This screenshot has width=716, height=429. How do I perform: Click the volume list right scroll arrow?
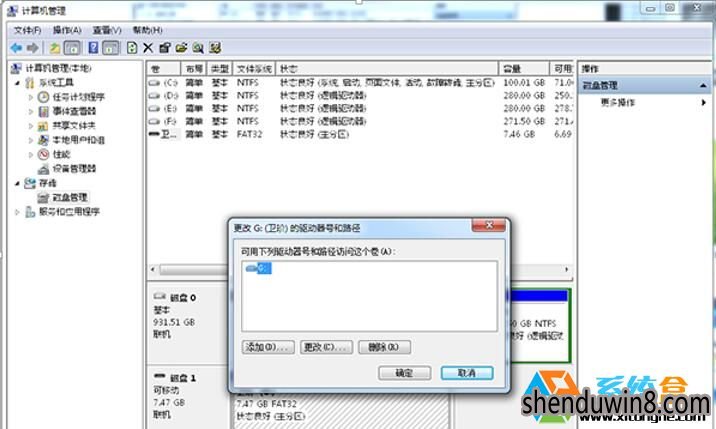(567, 270)
